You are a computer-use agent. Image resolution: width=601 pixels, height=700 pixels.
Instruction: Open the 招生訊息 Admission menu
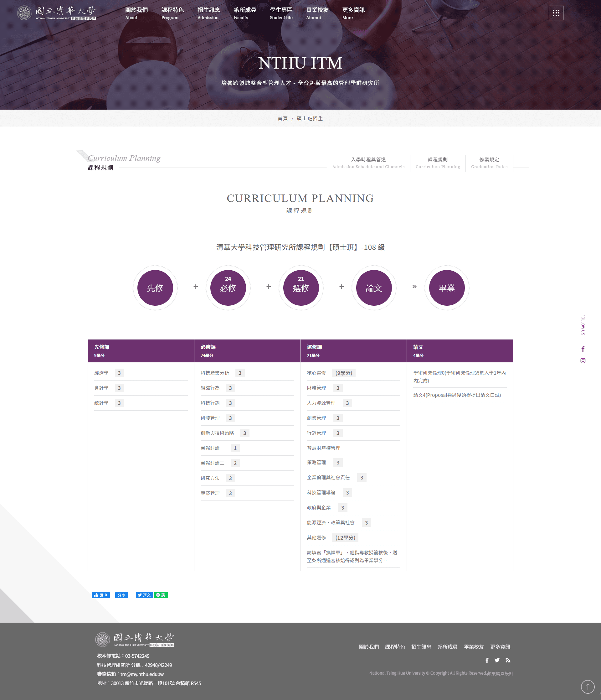(x=209, y=13)
